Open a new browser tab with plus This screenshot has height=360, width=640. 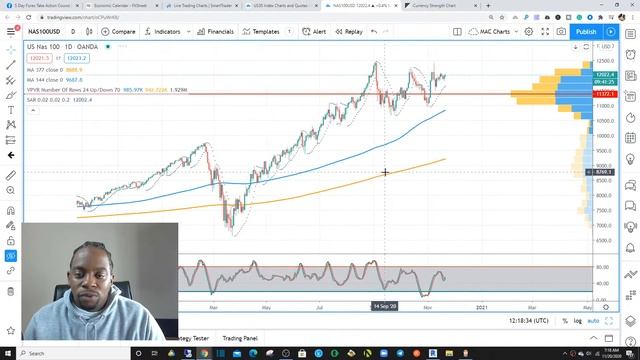[x=488, y=6]
